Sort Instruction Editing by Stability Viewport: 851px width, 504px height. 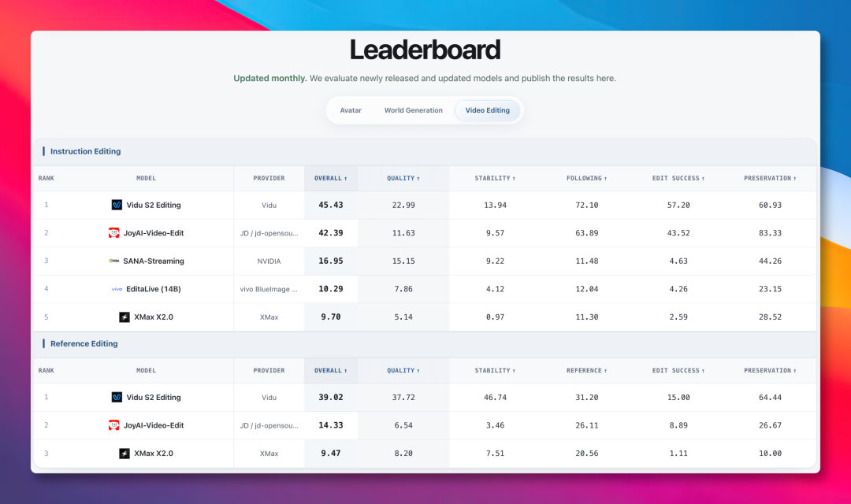click(495, 178)
